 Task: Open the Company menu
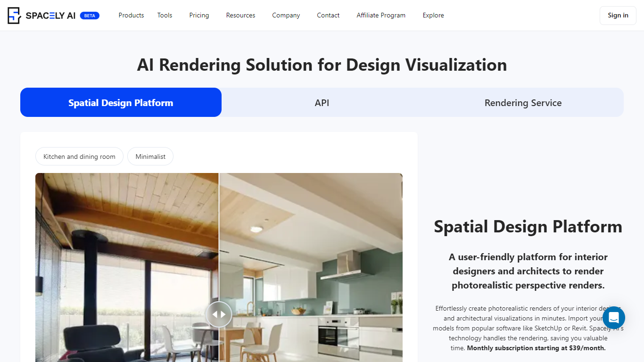pyautogui.click(x=286, y=16)
